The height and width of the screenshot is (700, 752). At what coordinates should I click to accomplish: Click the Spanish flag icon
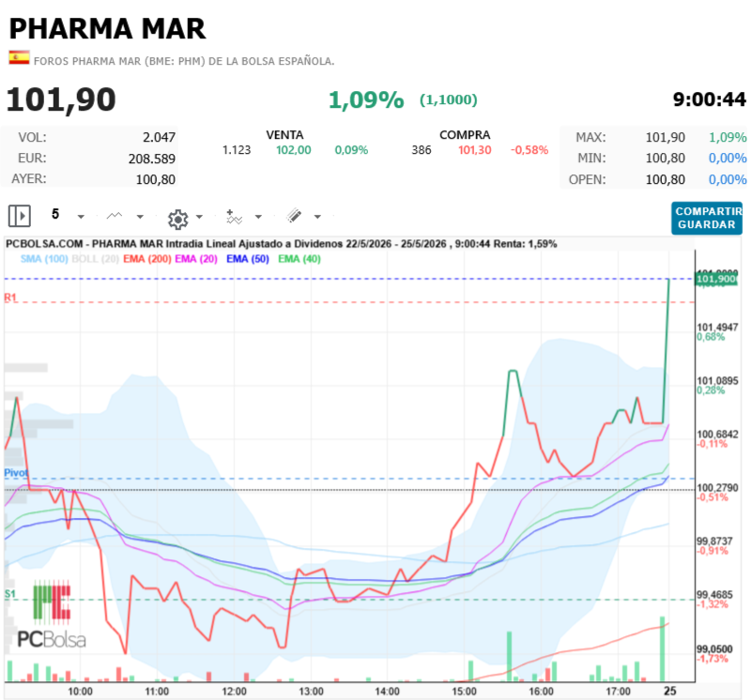(19, 58)
